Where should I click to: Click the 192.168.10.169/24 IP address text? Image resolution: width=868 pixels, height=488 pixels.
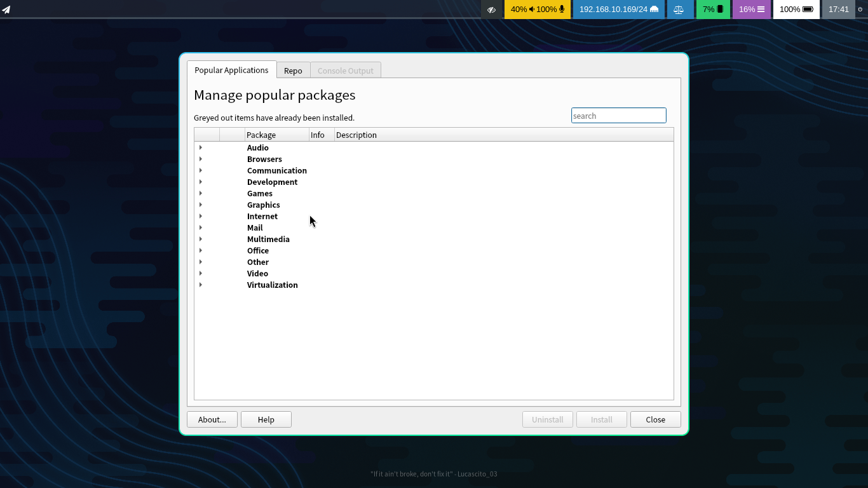tap(614, 10)
